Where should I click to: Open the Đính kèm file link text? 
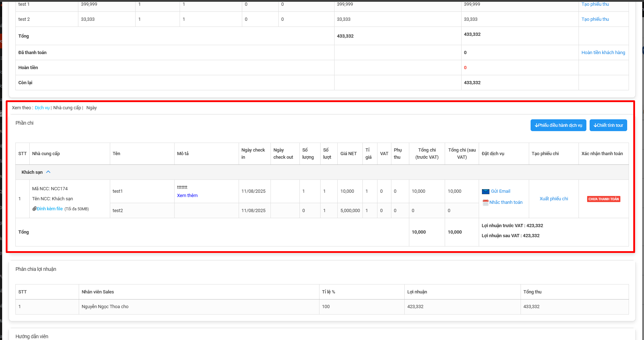[x=50, y=209]
